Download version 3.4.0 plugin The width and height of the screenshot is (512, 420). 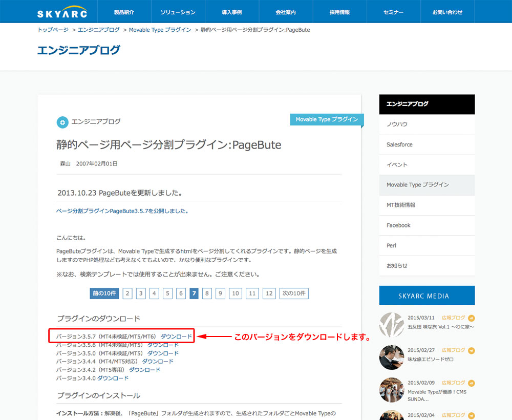coord(113,378)
